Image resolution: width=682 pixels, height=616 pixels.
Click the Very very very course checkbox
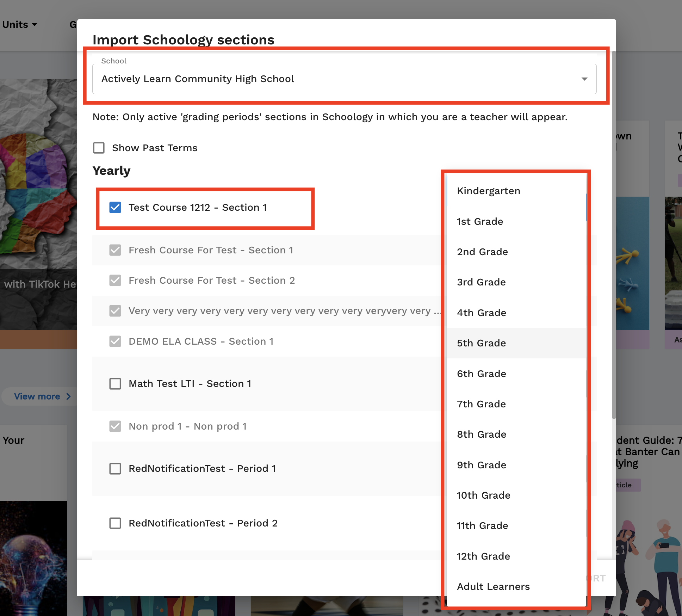(x=115, y=311)
